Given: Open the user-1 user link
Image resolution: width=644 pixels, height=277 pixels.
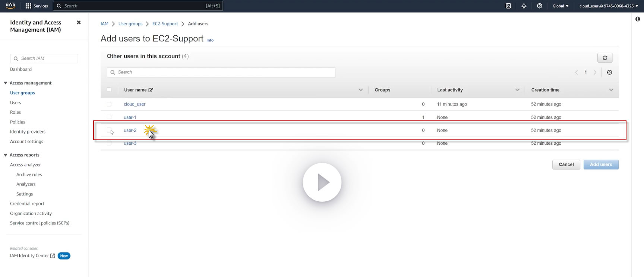Looking at the screenshot, I should pyautogui.click(x=130, y=117).
